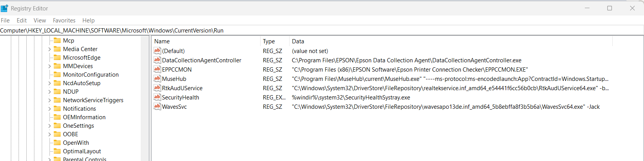Click the Media Center folder icon
644x161 pixels.
pos(57,49)
